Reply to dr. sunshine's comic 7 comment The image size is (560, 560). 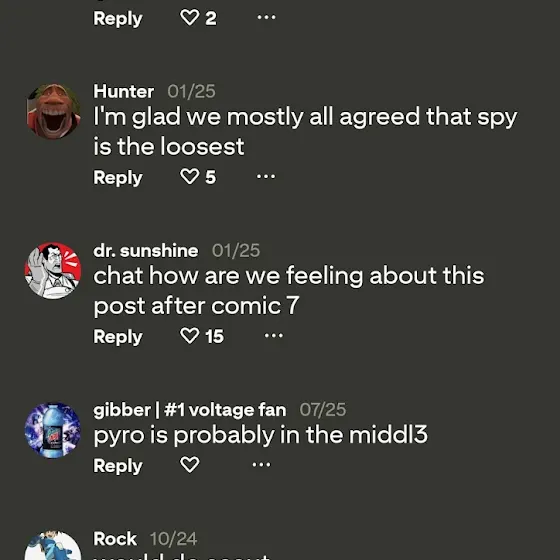[x=118, y=337]
